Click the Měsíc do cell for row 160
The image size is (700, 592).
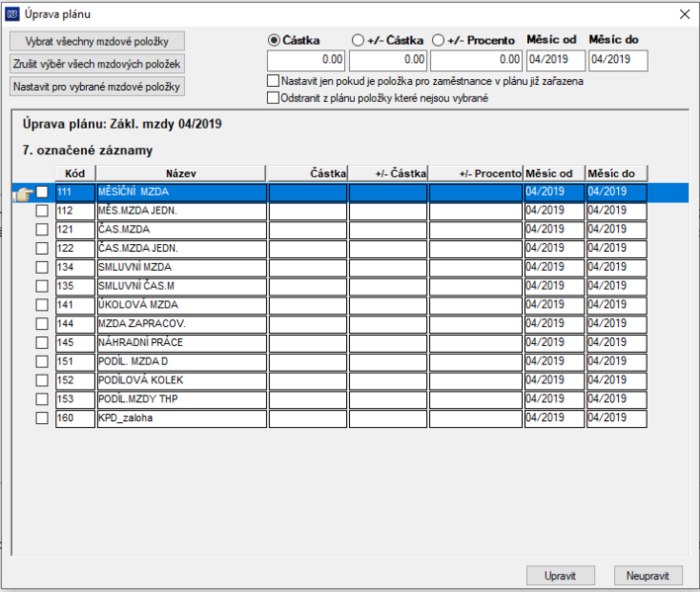[617, 418]
